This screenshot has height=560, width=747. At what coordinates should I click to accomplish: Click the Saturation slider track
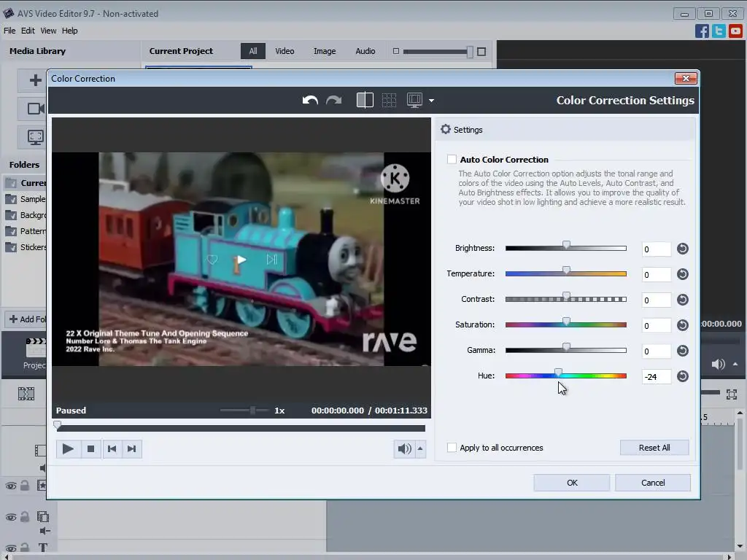(566, 324)
